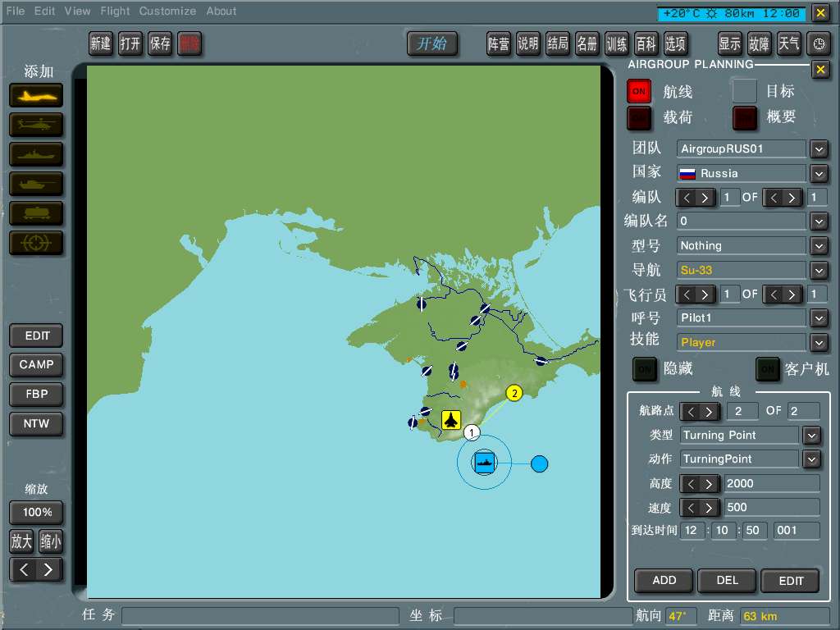Viewport: 840px width, 630px height.
Task: Open the clock time settings icon
Action: click(x=819, y=44)
